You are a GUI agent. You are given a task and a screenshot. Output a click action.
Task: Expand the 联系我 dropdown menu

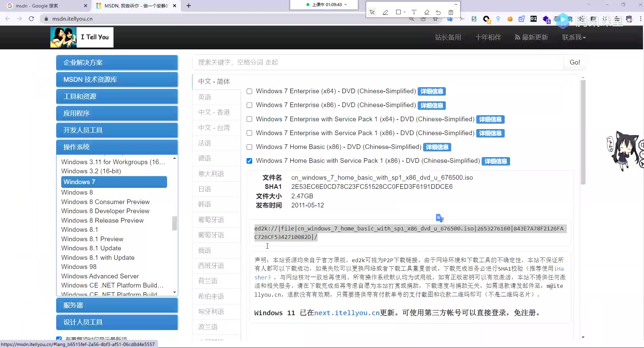(574, 37)
